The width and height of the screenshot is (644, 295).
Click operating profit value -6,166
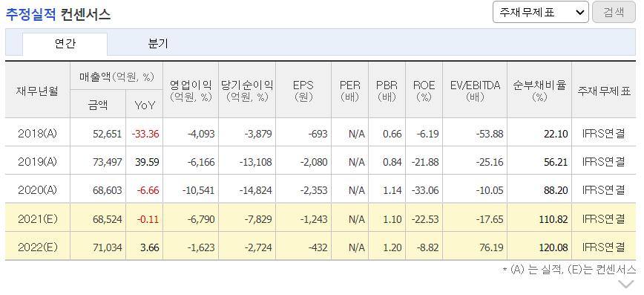[x=201, y=162]
